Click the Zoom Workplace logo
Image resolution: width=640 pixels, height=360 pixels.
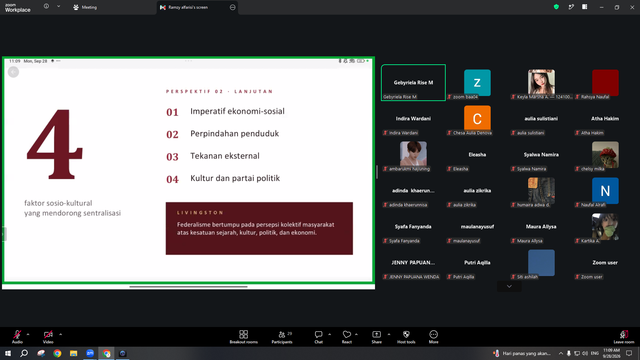pos(18,7)
